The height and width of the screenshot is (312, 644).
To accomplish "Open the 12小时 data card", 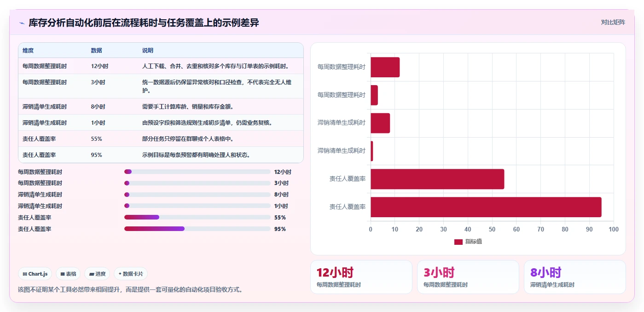I will click(361, 277).
